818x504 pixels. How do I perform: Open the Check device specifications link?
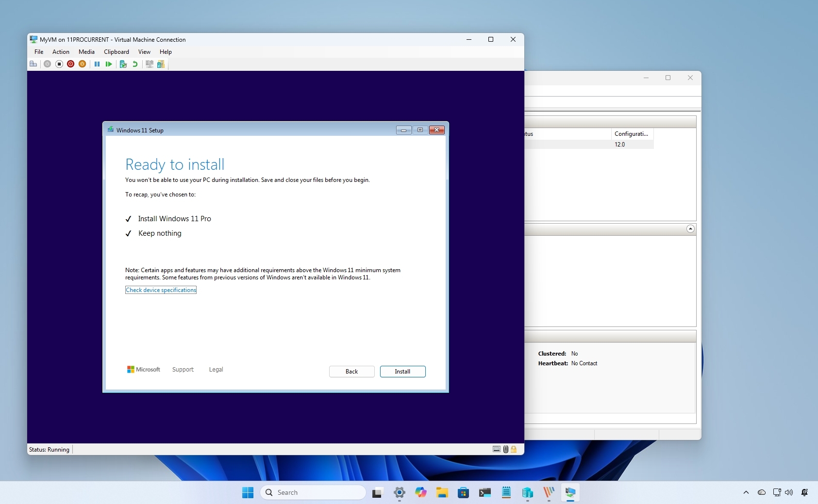click(x=161, y=290)
